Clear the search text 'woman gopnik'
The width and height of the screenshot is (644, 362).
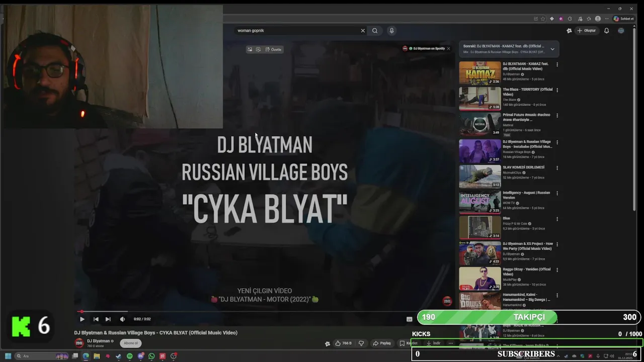[x=363, y=31]
